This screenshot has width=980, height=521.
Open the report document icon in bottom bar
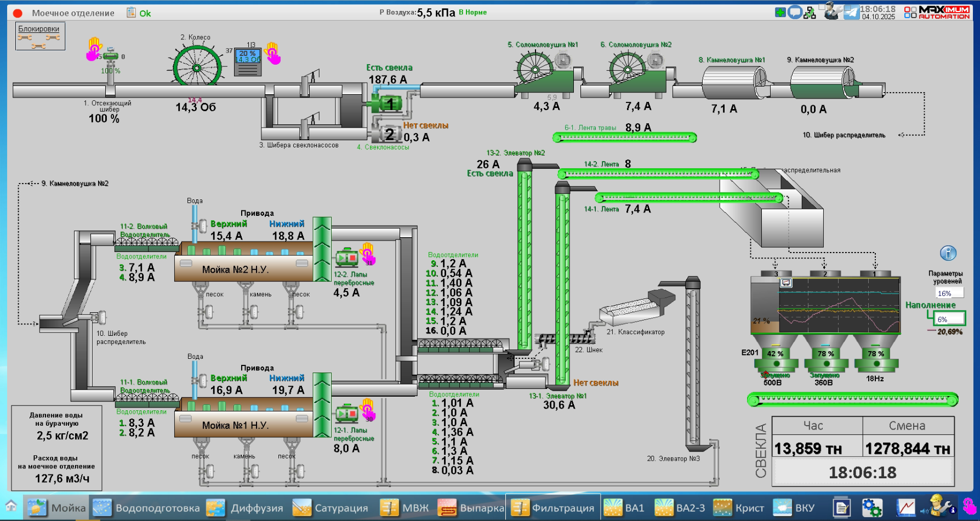[841, 507]
